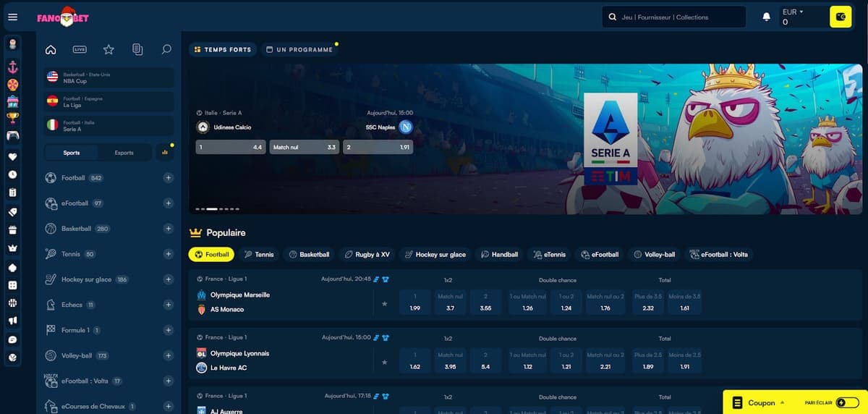This screenshot has width=868, height=414.
Task: Click the chat bubble icon in left rail
Action: point(12,339)
